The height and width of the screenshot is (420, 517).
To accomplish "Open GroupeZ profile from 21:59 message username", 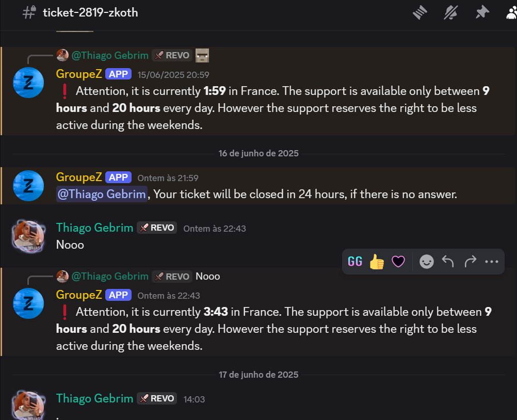I will (79, 177).
